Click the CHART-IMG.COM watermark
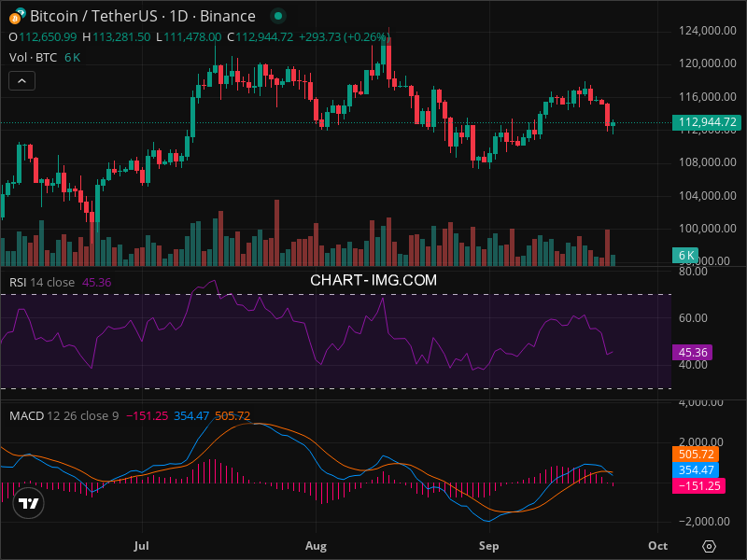This screenshot has width=747, height=560. [x=373, y=279]
